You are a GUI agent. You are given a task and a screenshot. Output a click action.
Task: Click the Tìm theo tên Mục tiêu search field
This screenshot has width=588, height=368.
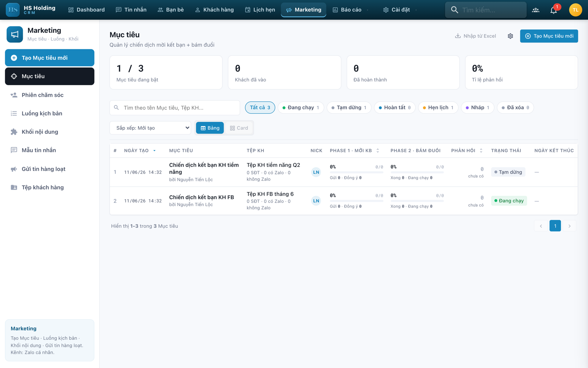point(175,108)
